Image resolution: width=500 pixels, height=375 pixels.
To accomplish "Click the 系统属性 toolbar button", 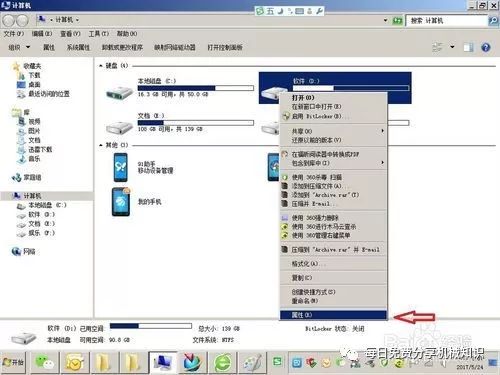I will click(78, 48).
